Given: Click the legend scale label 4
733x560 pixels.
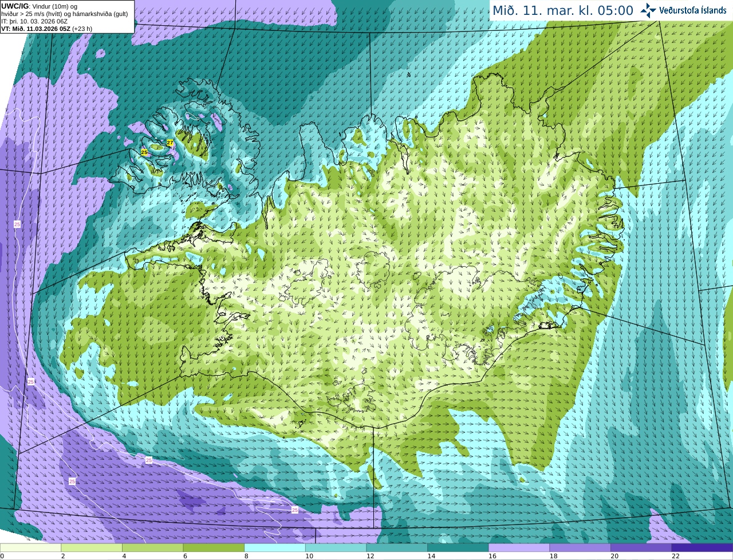Looking at the screenshot, I should tap(124, 556).
